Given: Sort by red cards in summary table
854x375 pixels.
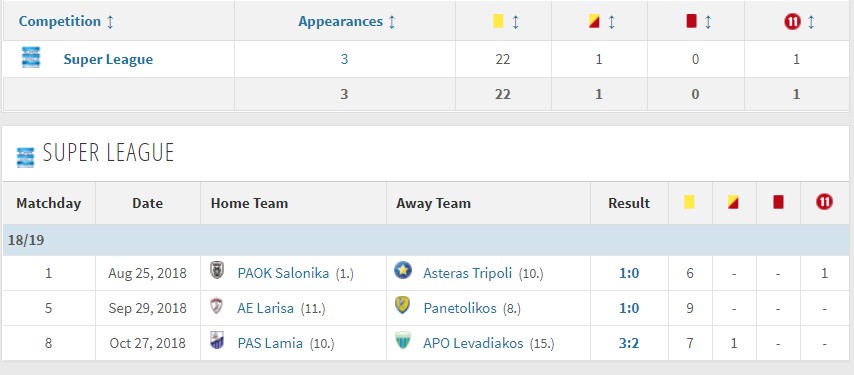Looking at the screenshot, I should point(707,22).
